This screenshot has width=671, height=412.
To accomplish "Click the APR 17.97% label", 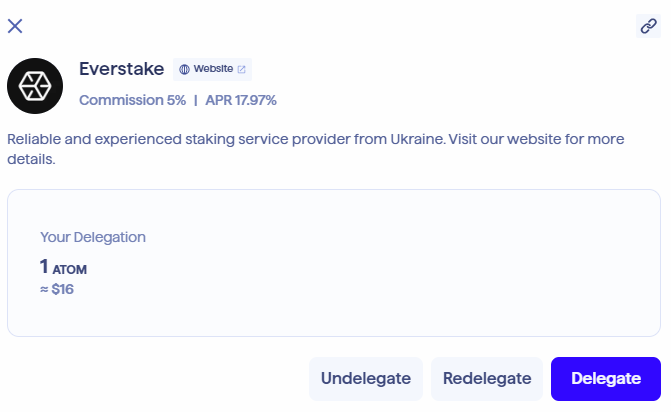I will 241,100.
